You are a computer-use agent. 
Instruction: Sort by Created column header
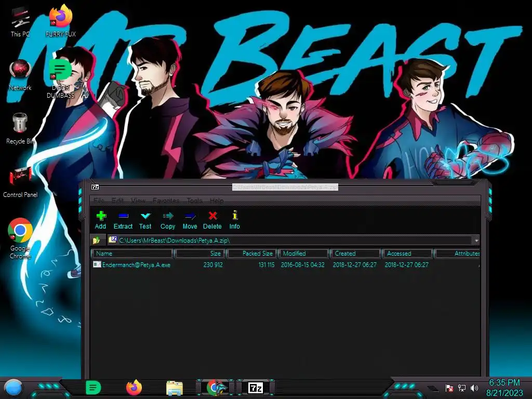click(x=355, y=254)
